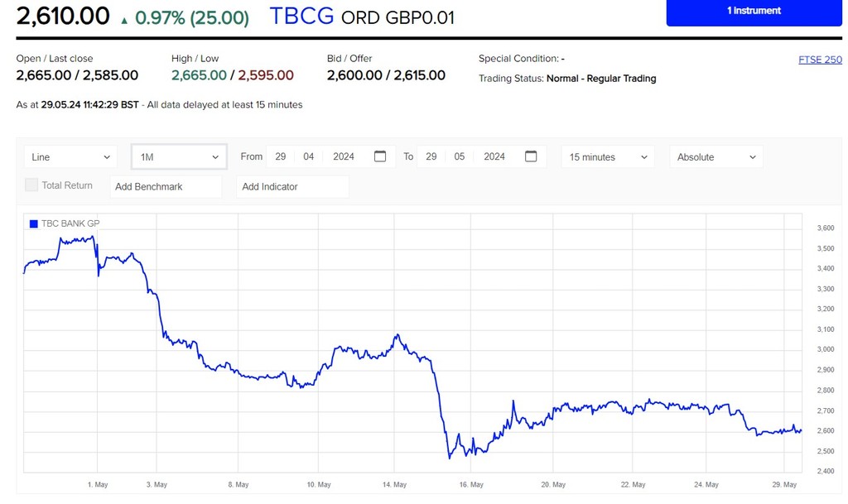Open the To date calendar picker icon
Viewport: 848px width, 504px height.
pyautogui.click(x=531, y=156)
